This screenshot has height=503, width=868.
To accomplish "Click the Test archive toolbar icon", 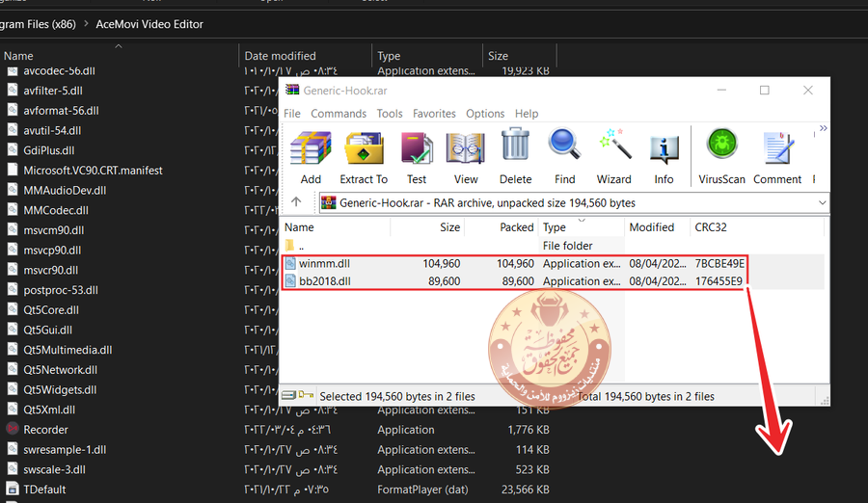I will (x=417, y=147).
